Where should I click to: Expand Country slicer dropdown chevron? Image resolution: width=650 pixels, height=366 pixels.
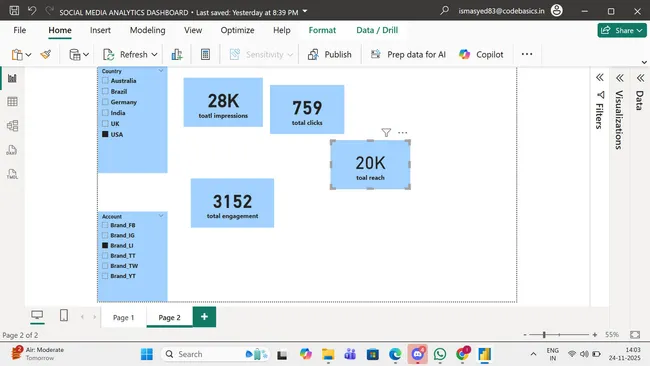161,71
